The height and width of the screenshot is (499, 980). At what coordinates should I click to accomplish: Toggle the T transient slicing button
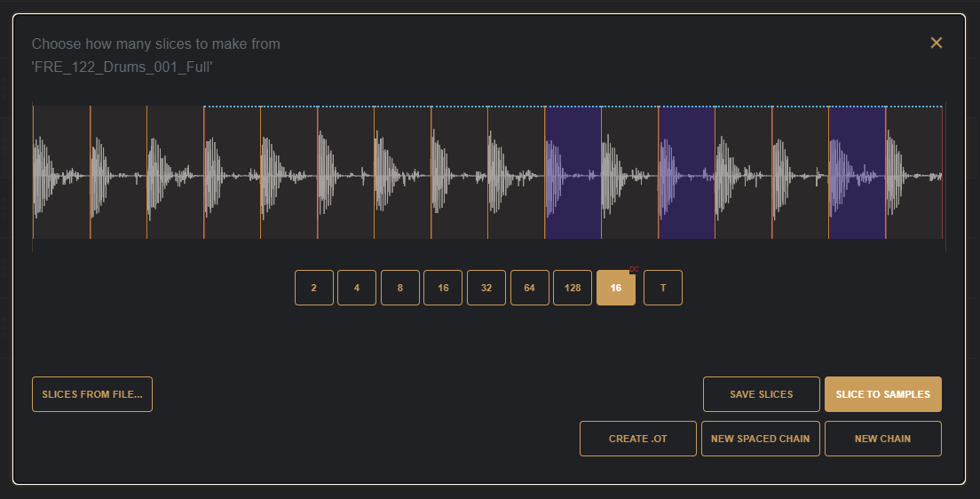[x=663, y=288]
